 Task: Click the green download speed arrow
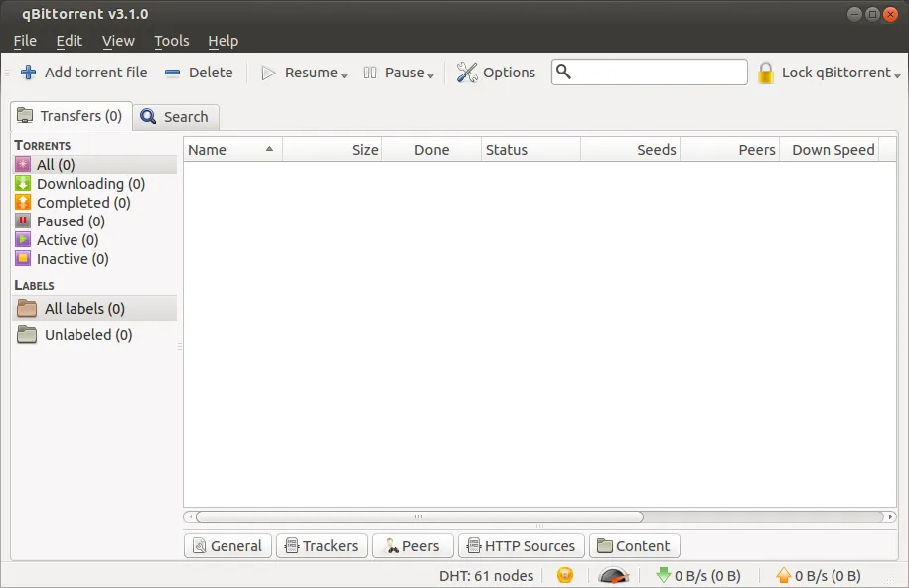coord(664,575)
